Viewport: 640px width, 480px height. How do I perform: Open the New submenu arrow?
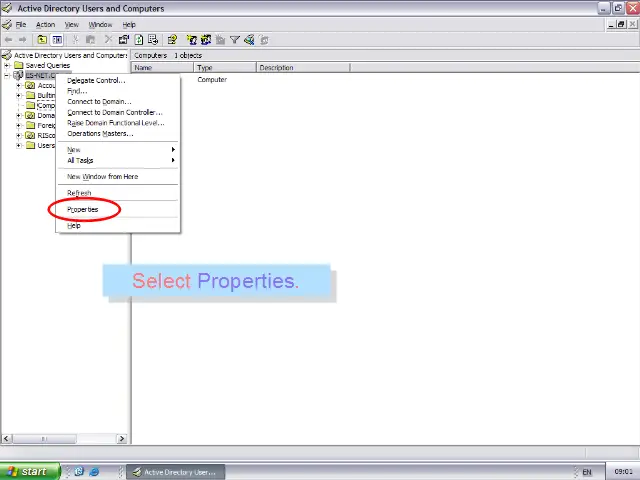tap(173, 150)
